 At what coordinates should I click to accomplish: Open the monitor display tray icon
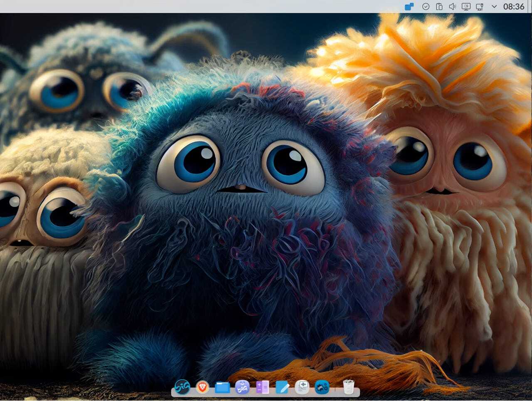pyautogui.click(x=466, y=7)
